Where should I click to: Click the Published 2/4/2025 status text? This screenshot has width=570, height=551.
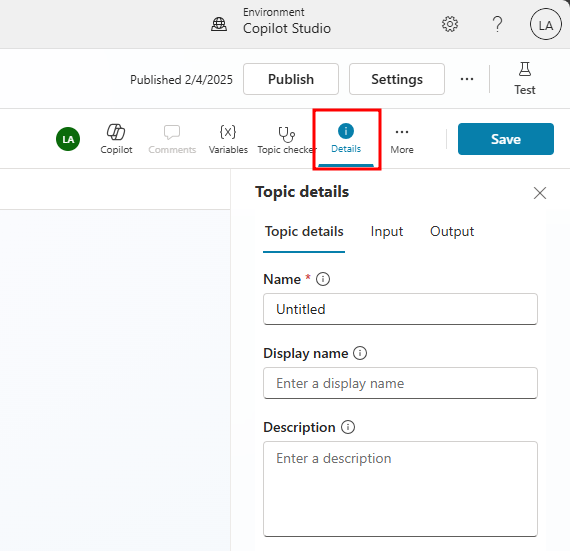[181, 80]
